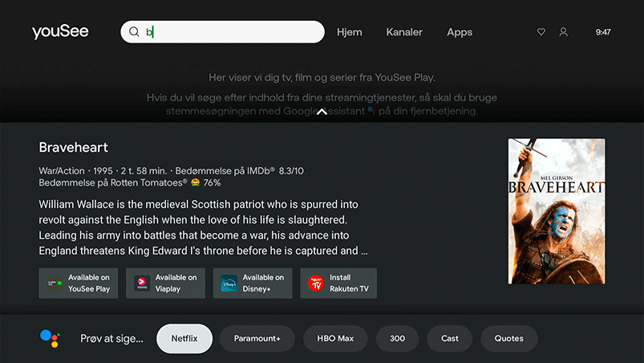Choose the HBO Max suggestion chip

click(335, 338)
